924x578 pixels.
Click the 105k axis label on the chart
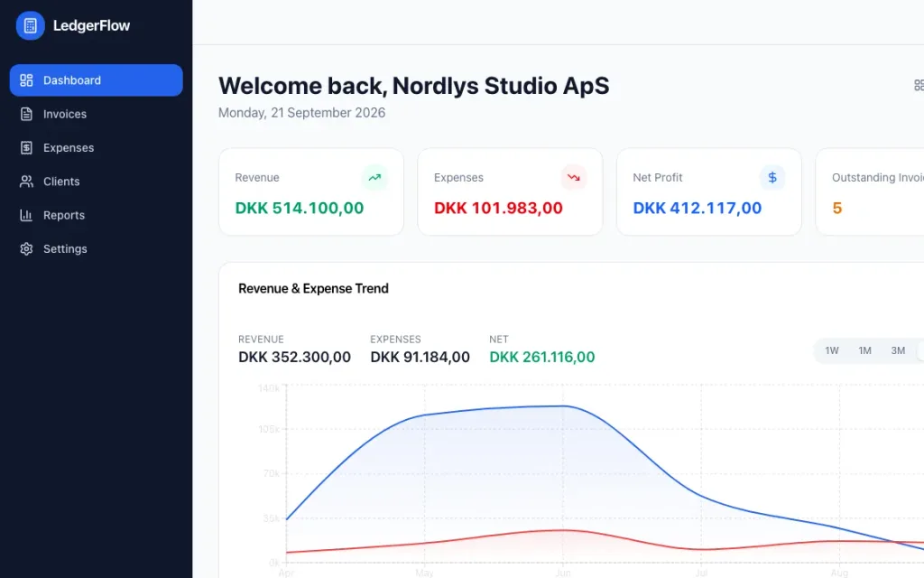[269, 429]
